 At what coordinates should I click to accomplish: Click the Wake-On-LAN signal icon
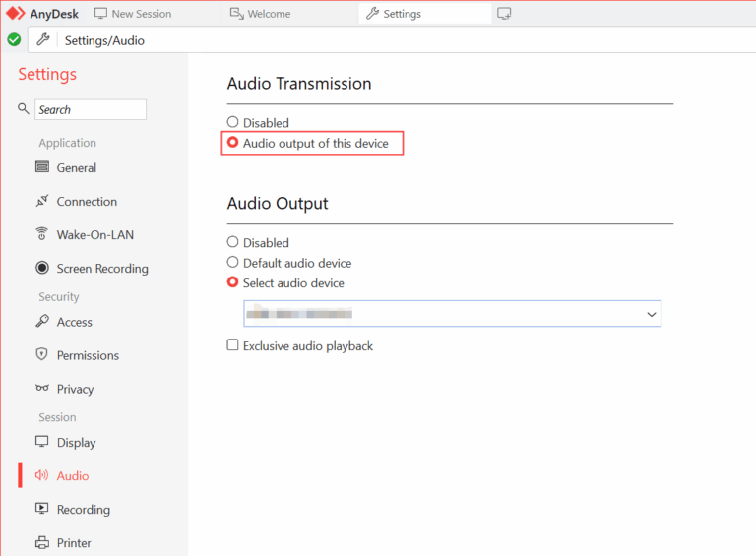click(42, 234)
